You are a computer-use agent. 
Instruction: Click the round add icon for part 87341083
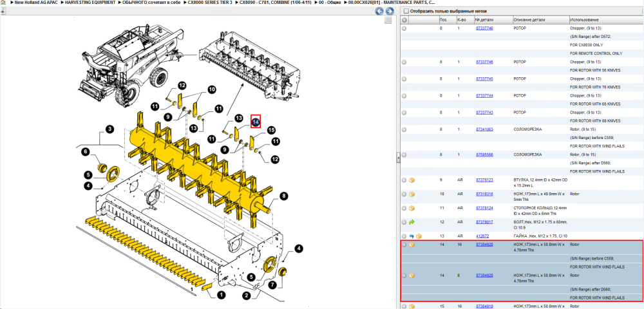pos(404,129)
